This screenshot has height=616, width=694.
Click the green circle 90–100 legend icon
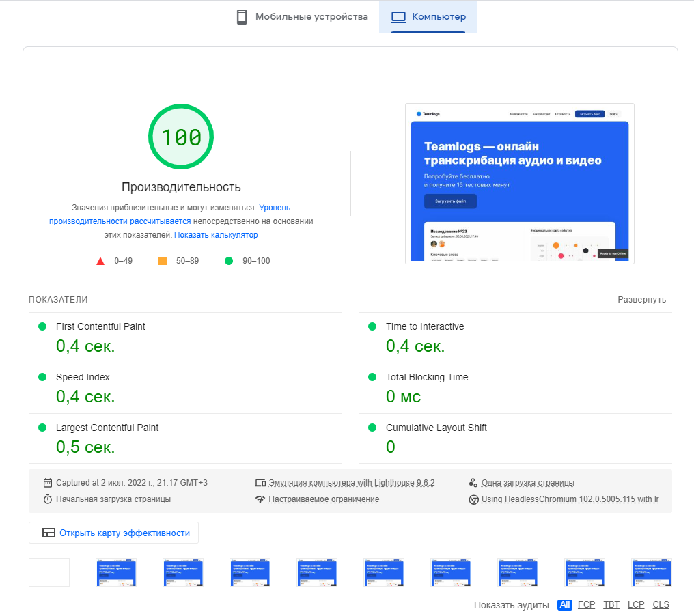[229, 261]
